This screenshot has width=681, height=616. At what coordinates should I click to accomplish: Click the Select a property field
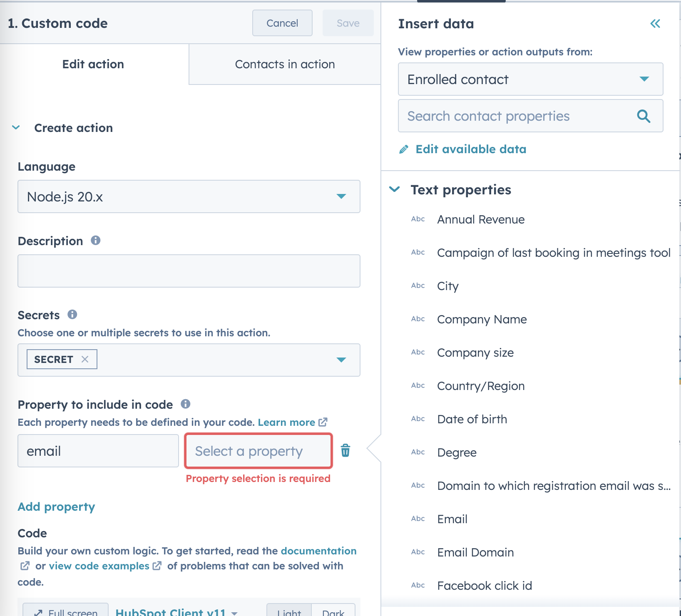tap(258, 451)
